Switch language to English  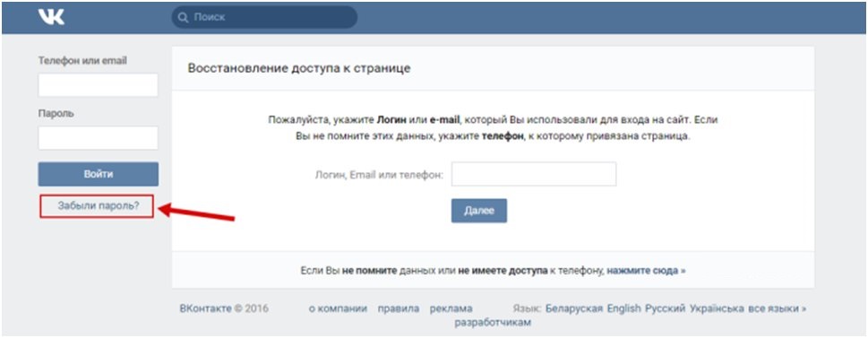point(623,308)
